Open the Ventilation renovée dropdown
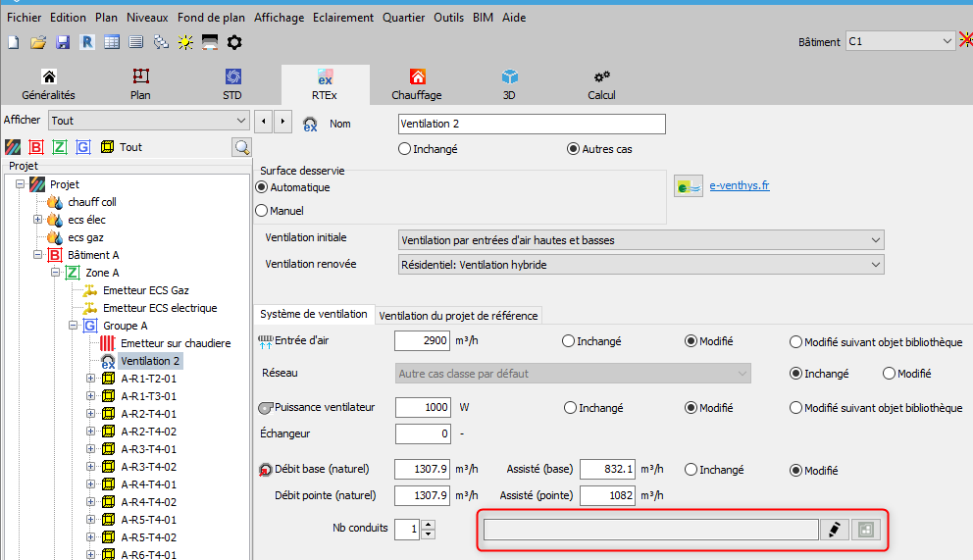 pos(641,265)
